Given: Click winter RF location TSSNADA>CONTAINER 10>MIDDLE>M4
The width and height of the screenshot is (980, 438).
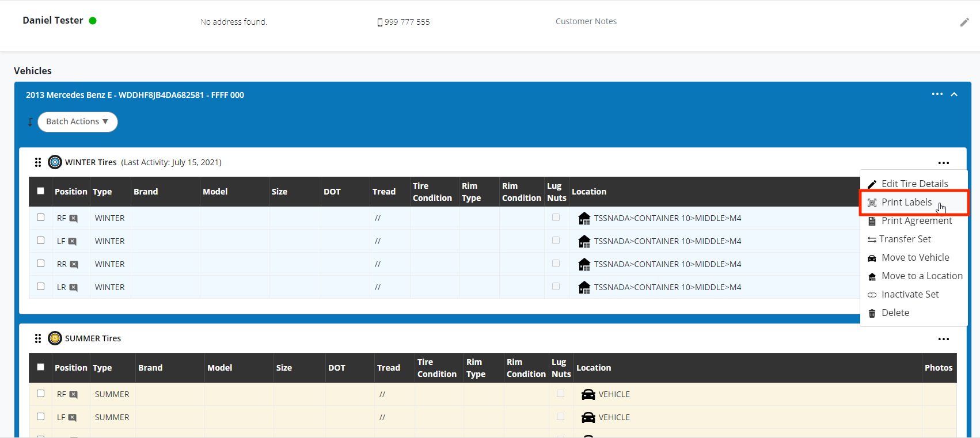Looking at the screenshot, I should 667,218.
